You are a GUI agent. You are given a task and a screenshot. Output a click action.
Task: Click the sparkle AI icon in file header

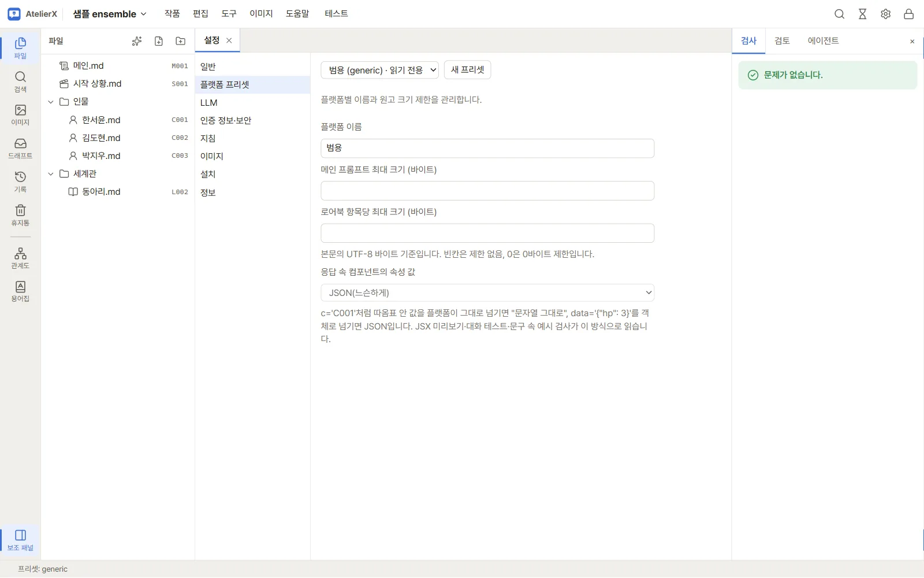(137, 41)
